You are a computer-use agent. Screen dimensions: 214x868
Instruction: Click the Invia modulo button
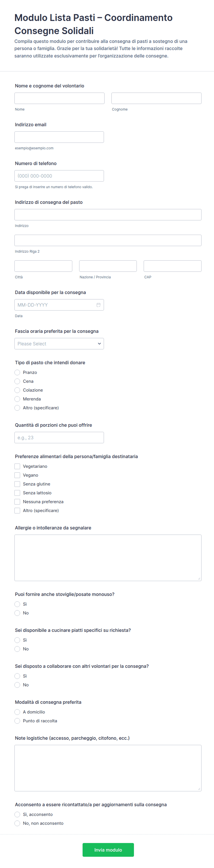pyautogui.click(x=108, y=850)
